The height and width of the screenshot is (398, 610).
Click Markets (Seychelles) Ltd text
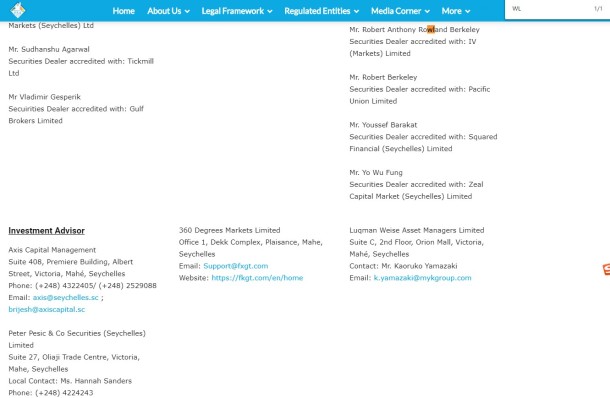(x=51, y=26)
